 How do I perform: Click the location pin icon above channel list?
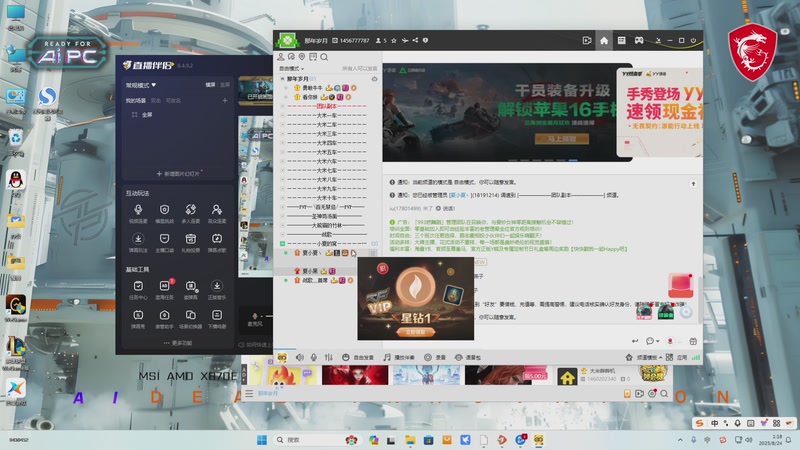[x=302, y=57]
